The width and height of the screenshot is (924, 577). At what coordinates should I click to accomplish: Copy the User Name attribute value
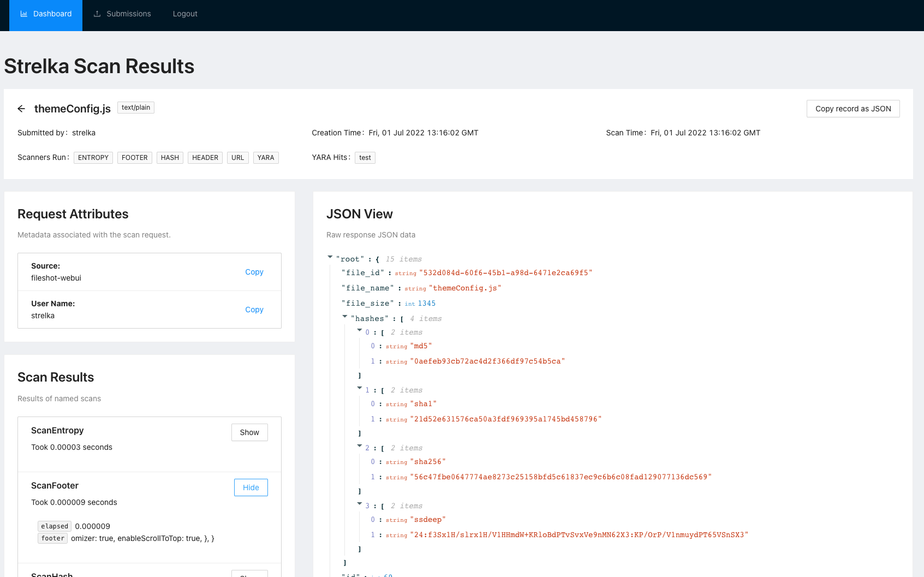(x=254, y=310)
